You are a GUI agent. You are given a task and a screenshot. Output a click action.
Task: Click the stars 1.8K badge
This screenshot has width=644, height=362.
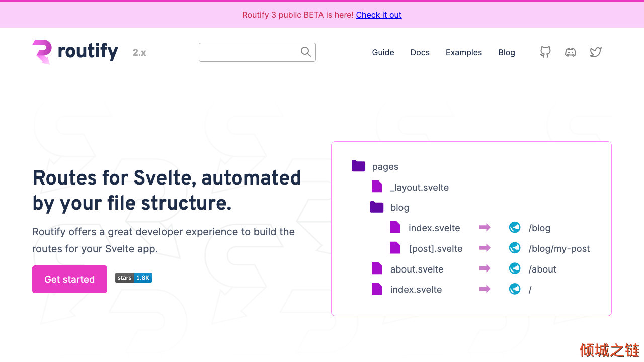point(133,278)
